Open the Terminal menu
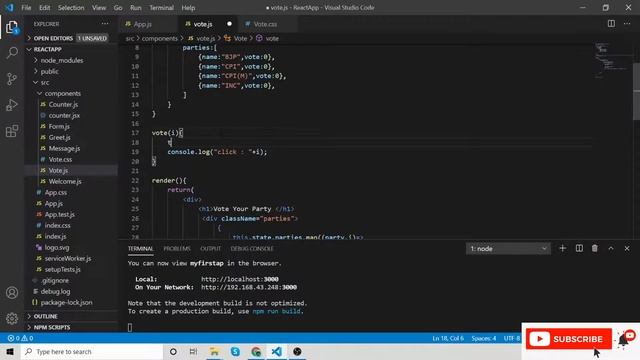Screen dimensions: 640x360 (161, 7)
